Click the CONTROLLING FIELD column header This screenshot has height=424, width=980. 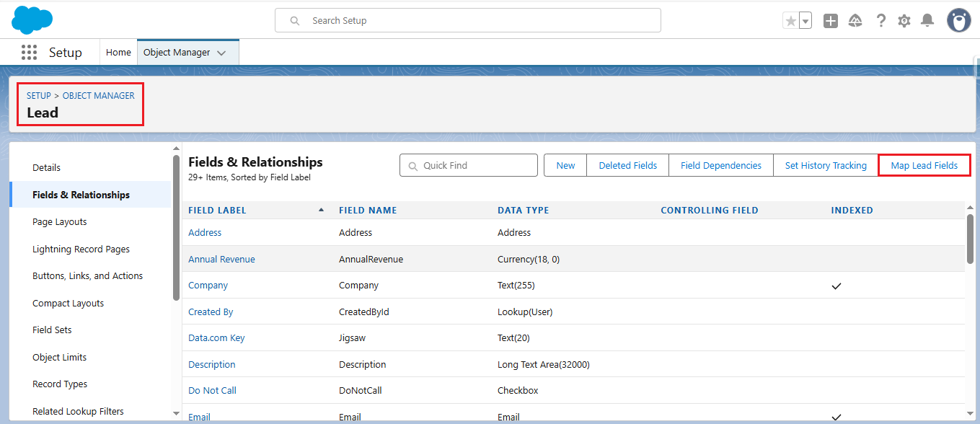(710, 210)
